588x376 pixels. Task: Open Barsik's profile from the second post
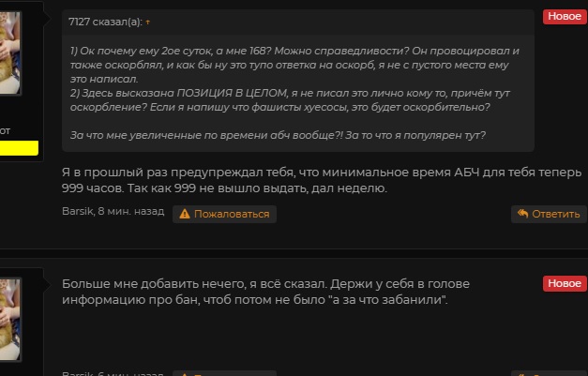coord(77,373)
